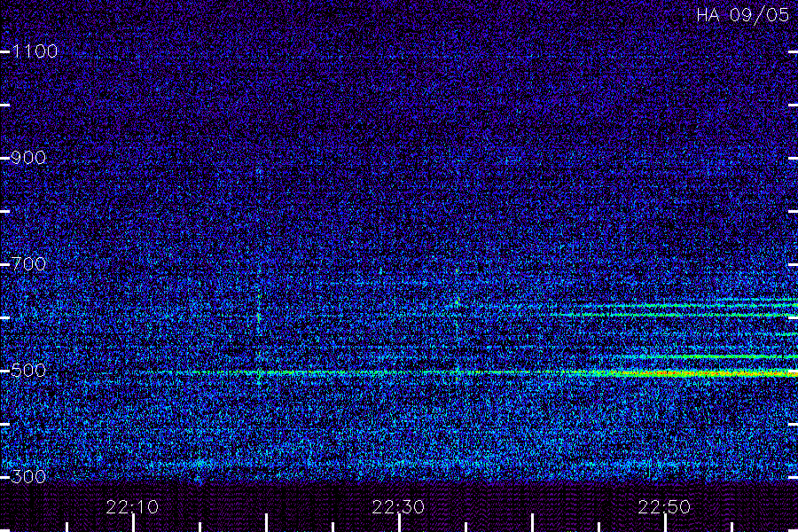Click the 300 frequency axis label
The image size is (798, 532).
click(x=28, y=477)
